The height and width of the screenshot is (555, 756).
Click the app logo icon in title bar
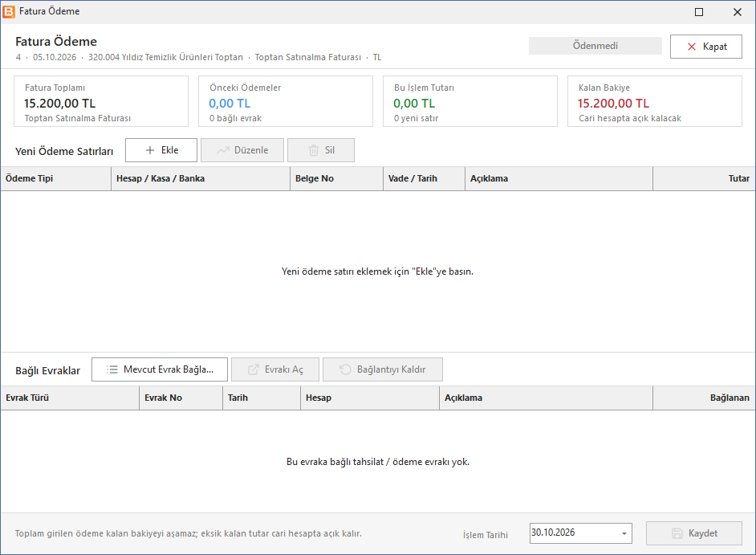[9, 11]
